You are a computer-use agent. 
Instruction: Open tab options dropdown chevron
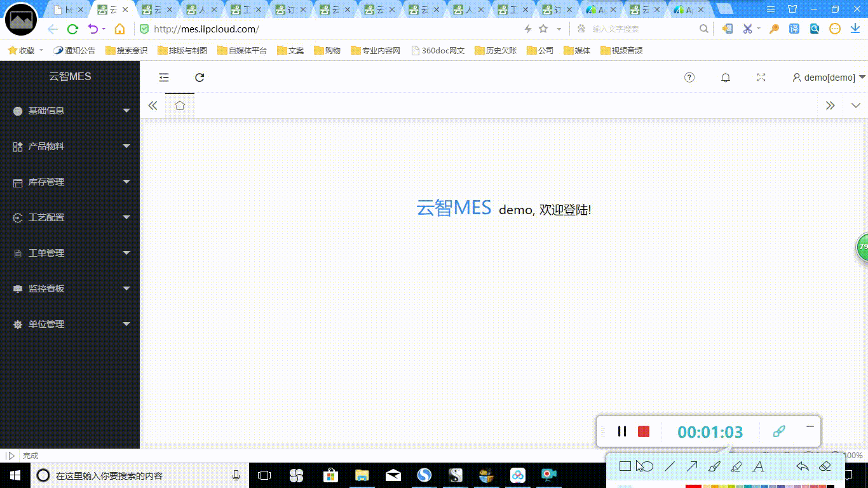pos(855,105)
